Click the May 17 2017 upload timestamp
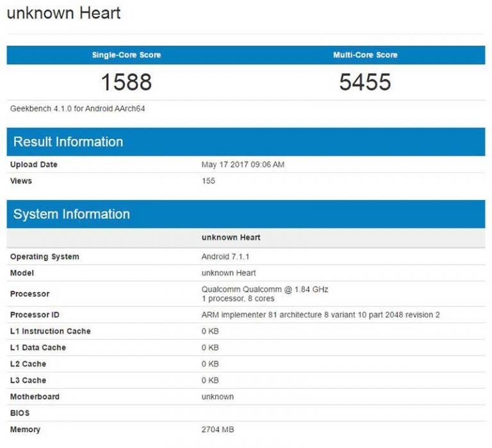The width and height of the screenshot is (492, 448). 243,165
